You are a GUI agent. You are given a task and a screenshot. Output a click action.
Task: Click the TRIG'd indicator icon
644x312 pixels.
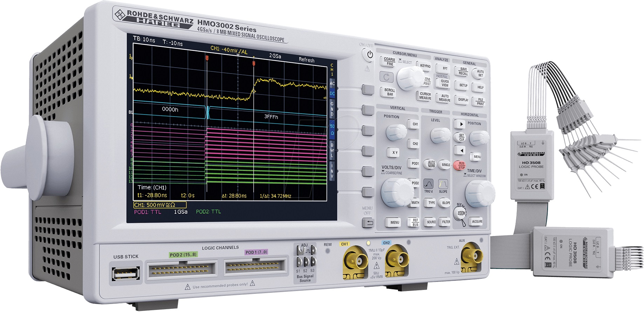428,184
